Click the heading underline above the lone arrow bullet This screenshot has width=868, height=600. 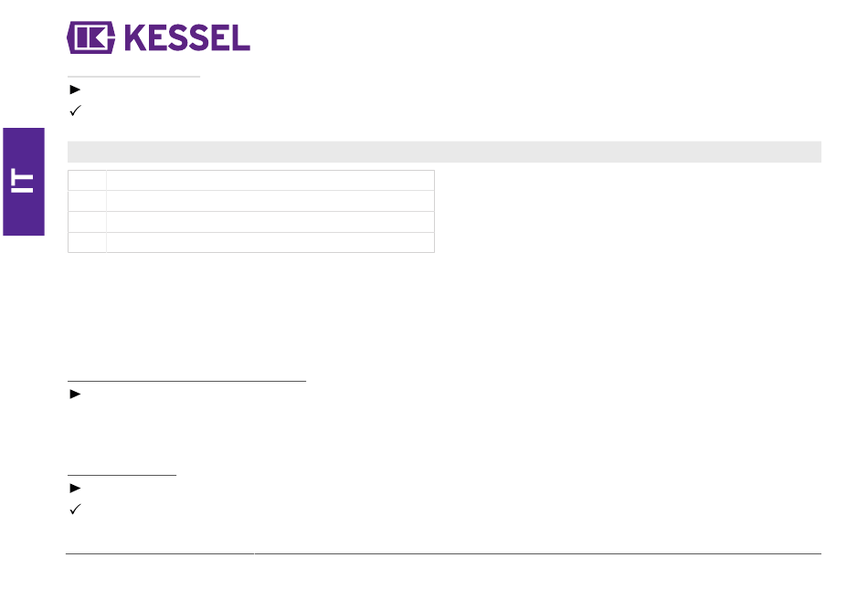pos(186,381)
